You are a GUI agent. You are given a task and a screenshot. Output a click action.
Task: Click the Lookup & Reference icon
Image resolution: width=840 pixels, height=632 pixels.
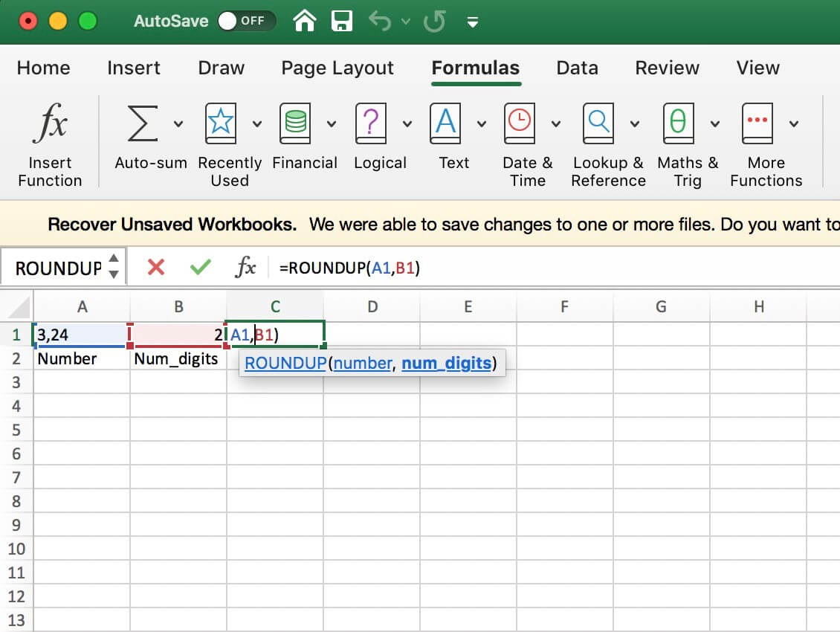pyautogui.click(x=599, y=123)
